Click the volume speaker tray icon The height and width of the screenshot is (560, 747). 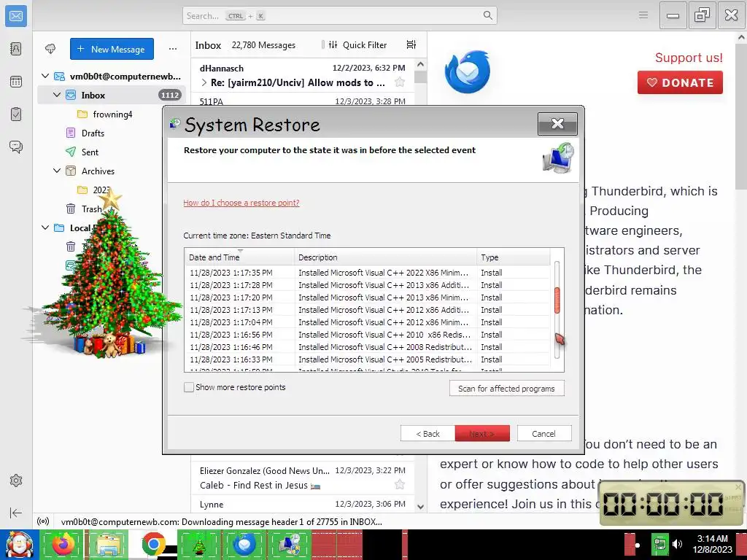point(677,544)
